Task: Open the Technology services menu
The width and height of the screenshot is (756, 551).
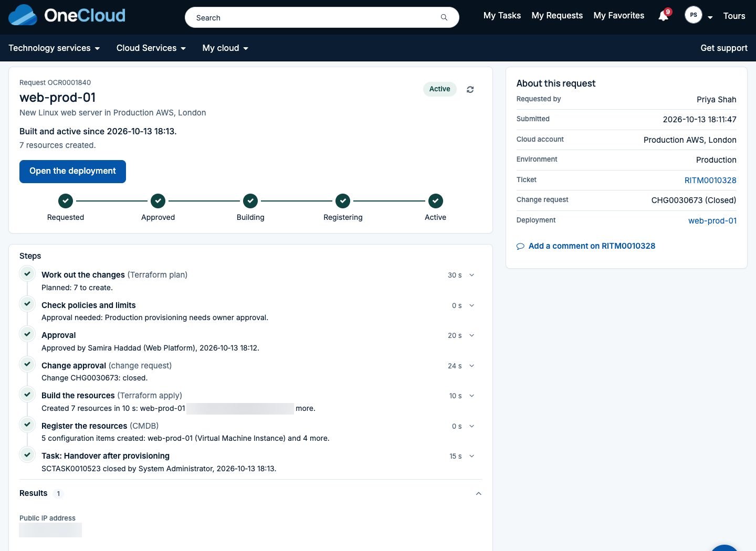Action: click(54, 48)
